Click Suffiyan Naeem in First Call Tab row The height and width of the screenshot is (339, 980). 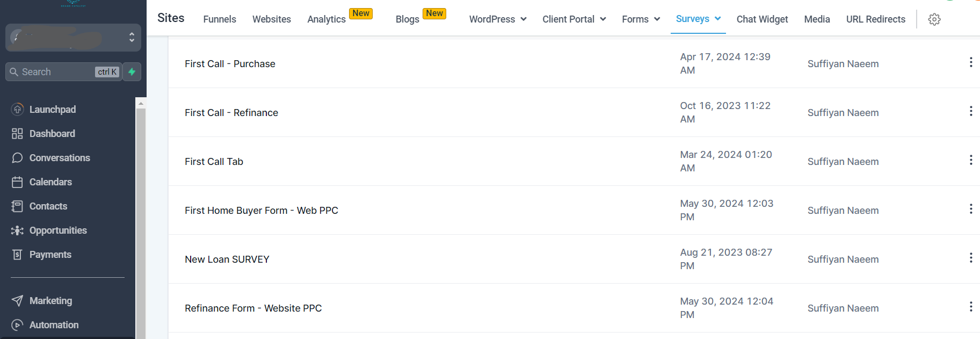click(843, 162)
